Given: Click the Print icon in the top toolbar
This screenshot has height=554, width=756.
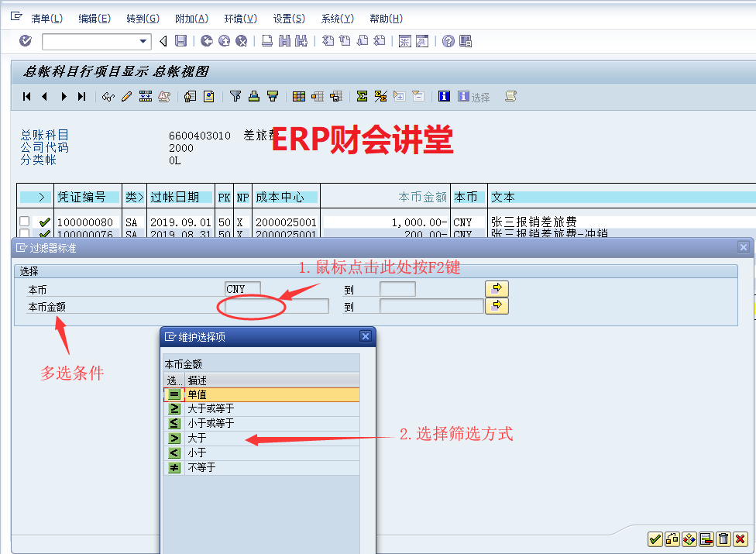Looking at the screenshot, I should click(x=267, y=41).
